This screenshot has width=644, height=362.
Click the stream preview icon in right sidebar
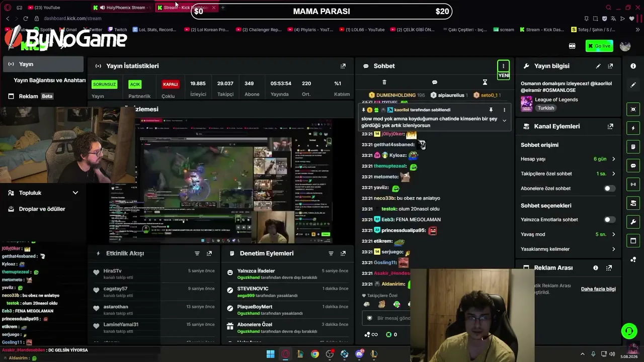tap(633, 109)
